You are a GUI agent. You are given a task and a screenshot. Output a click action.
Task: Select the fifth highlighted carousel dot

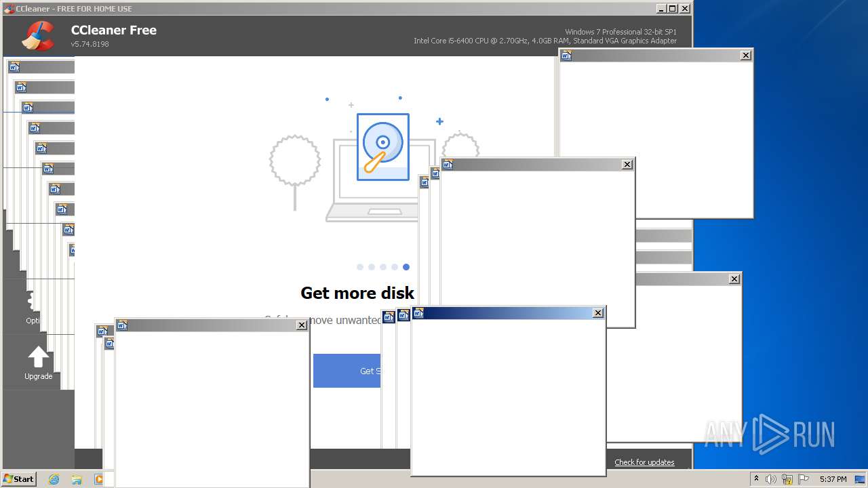coord(406,267)
